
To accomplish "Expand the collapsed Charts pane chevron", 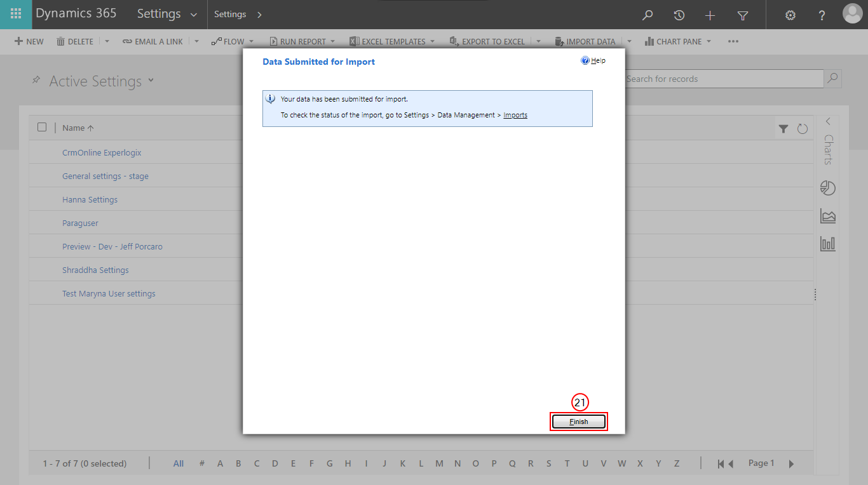I will point(828,121).
